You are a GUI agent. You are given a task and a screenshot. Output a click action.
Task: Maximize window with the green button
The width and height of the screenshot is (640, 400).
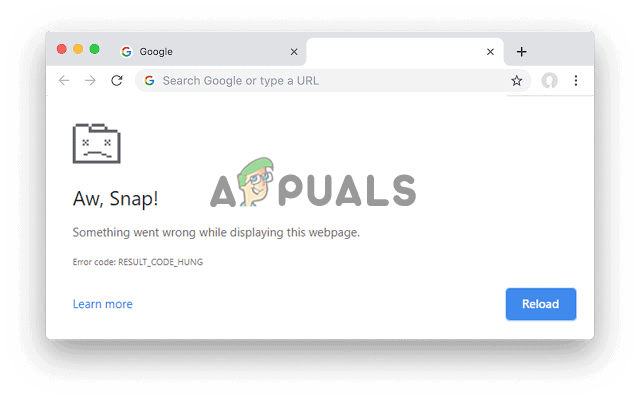[x=94, y=49]
